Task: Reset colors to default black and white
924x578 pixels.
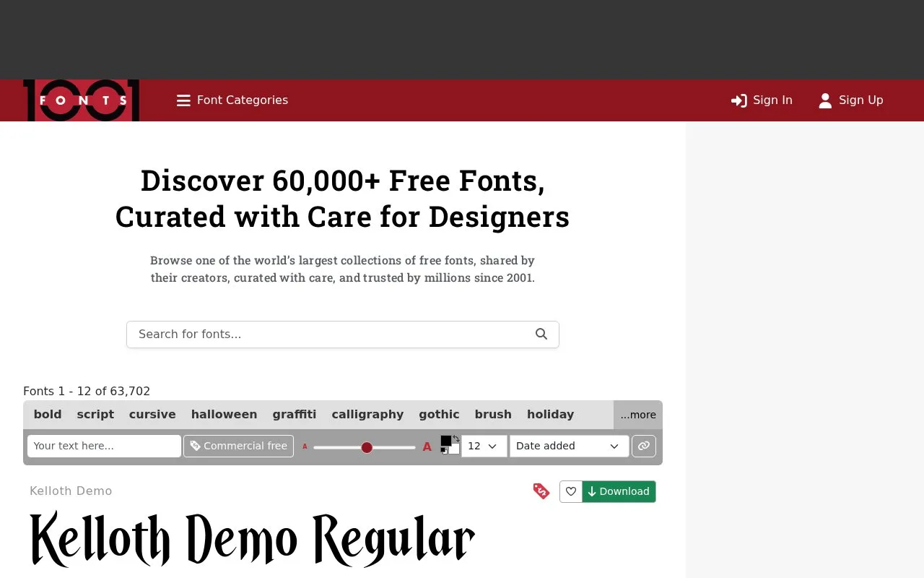Action: [444, 451]
